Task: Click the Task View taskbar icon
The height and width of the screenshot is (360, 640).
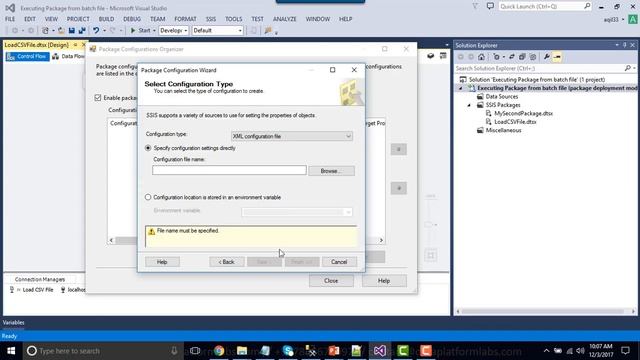Action: point(195,351)
